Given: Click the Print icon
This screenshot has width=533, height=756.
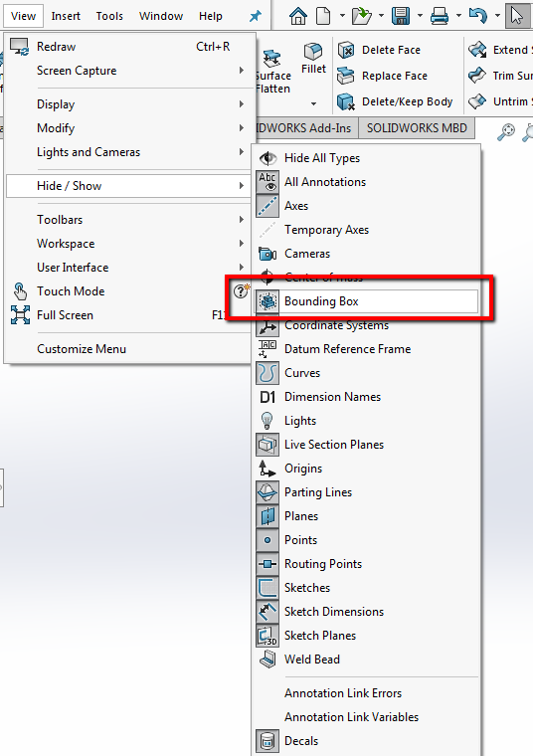Looking at the screenshot, I should [x=440, y=16].
